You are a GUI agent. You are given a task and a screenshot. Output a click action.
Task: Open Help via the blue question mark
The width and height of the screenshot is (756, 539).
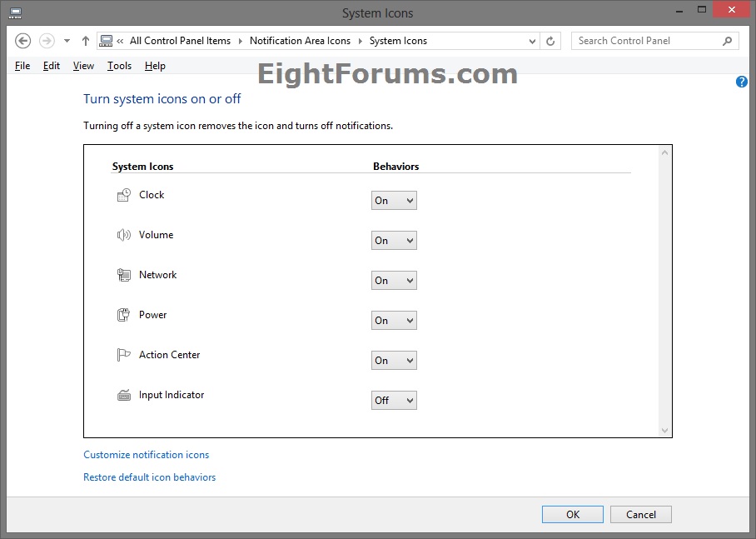[x=742, y=82]
